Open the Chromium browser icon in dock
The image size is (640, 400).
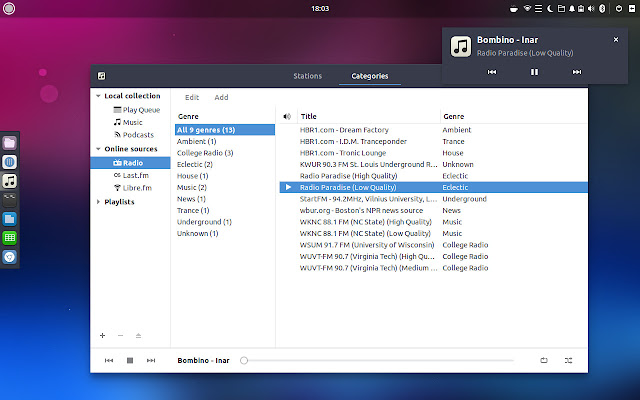coord(9,257)
